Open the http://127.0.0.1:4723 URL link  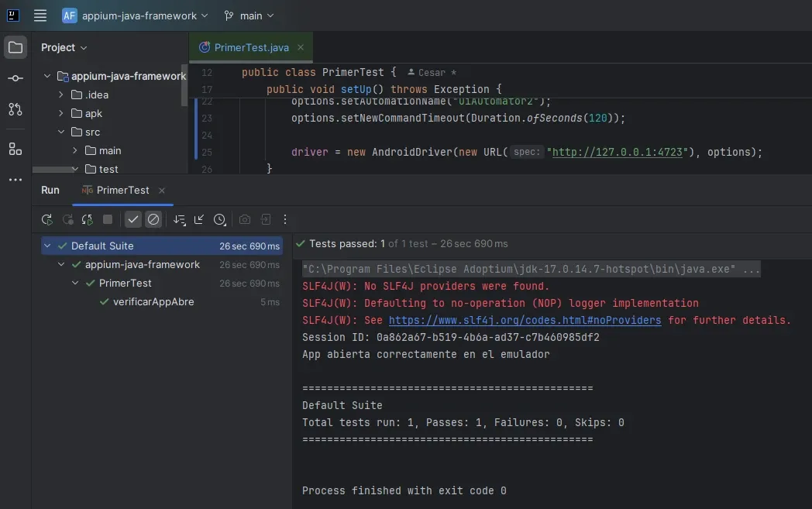[x=618, y=152]
